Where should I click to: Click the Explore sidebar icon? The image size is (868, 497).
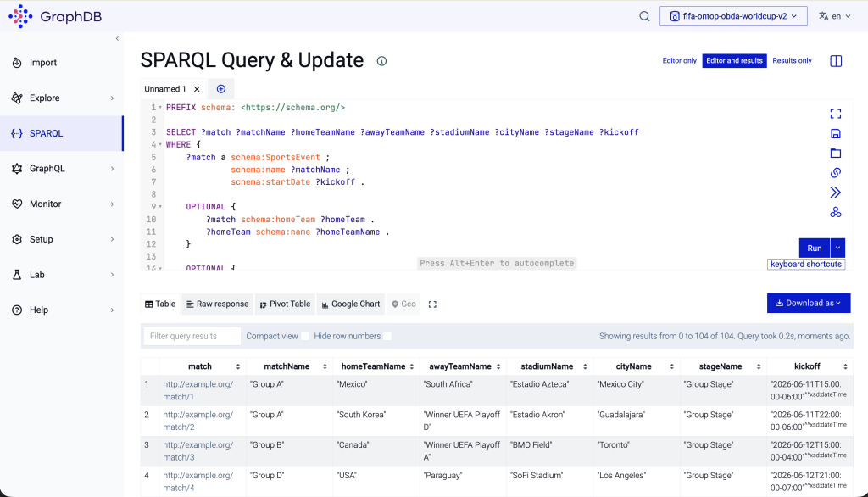coord(17,98)
